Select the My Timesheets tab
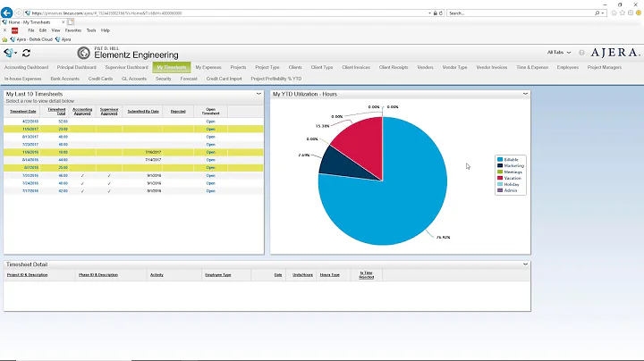 tap(172, 67)
